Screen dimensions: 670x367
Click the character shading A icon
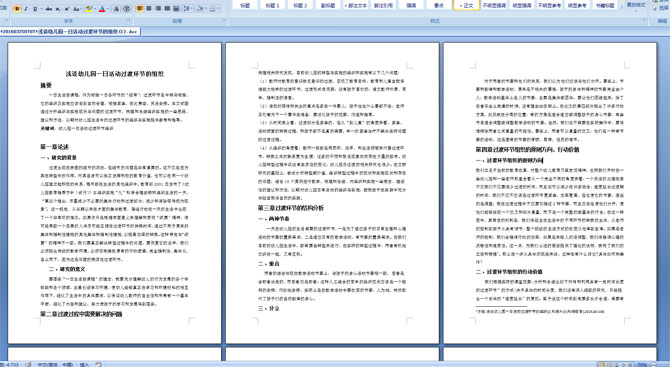coord(116,9)
